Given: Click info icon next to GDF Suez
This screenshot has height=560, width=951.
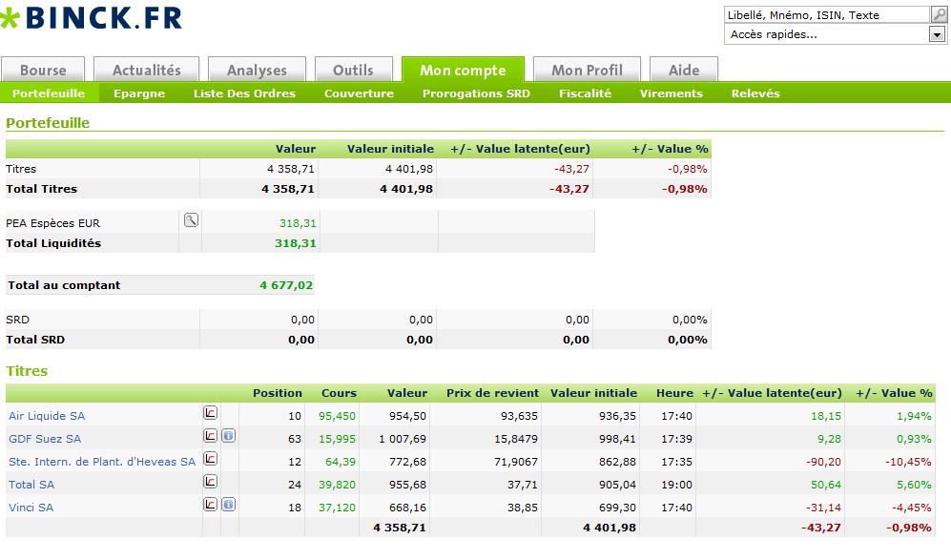Looking at the screenshot, I should tap(229, 436).
